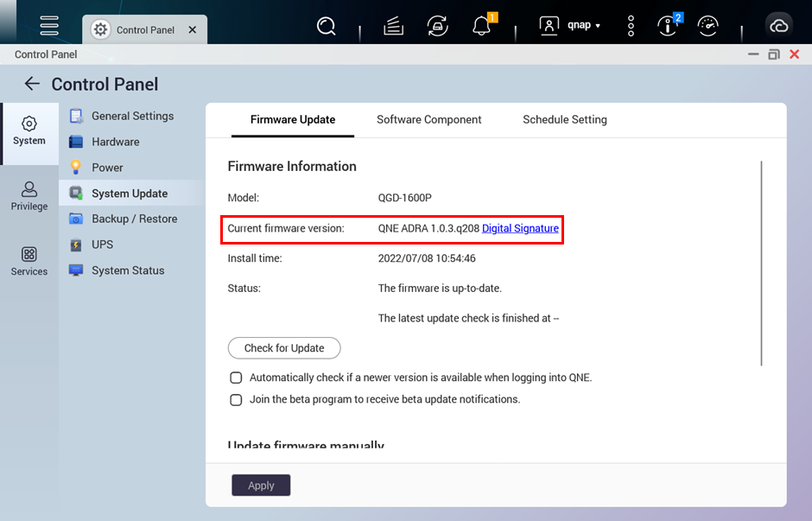Image resolution: width=812 pixels, height=521 pixels.
Task: Switch to Software Component tab
Action: tap(428, 119)
